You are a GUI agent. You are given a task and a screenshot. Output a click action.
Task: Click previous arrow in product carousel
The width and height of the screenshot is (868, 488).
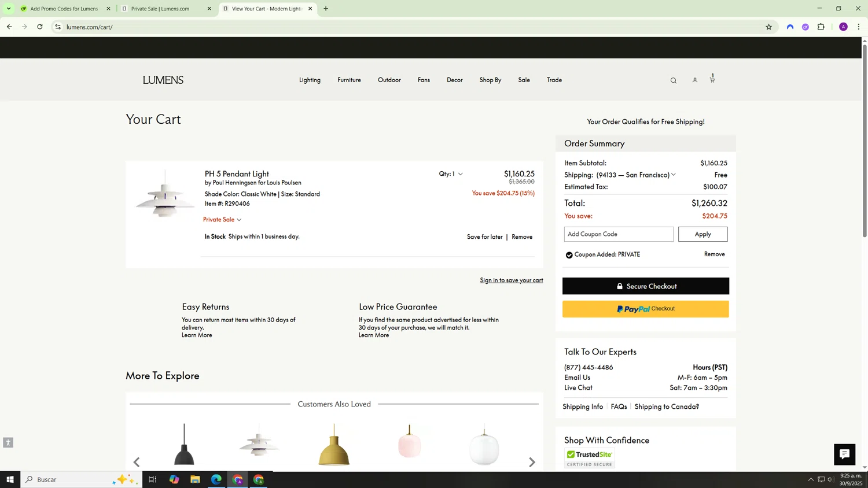[137, 462]
